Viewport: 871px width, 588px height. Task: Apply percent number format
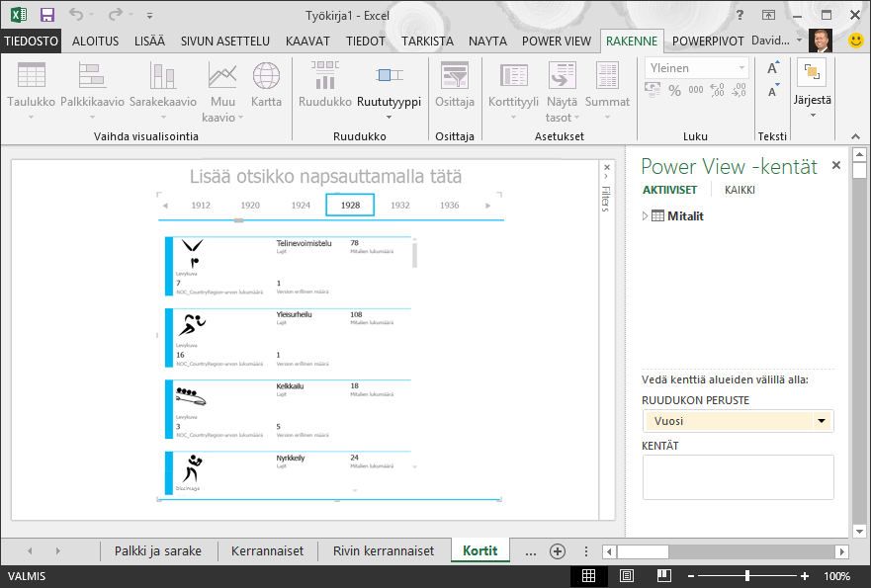point(674,90)
